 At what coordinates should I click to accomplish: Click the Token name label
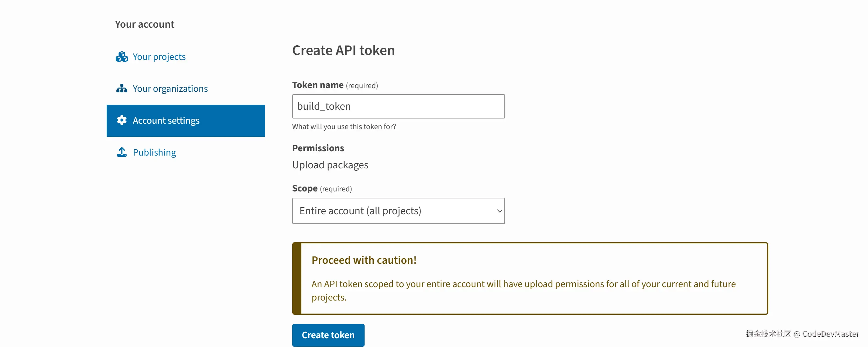318,85
